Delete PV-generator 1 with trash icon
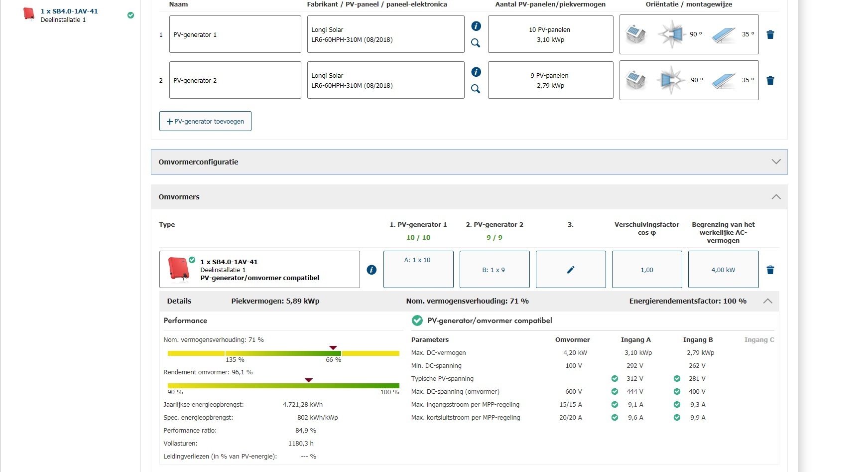 [x=770, y=34]
